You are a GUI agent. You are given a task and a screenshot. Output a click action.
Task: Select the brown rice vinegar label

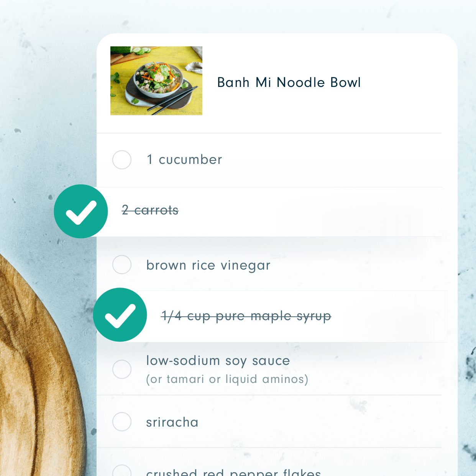coord(208,265)
